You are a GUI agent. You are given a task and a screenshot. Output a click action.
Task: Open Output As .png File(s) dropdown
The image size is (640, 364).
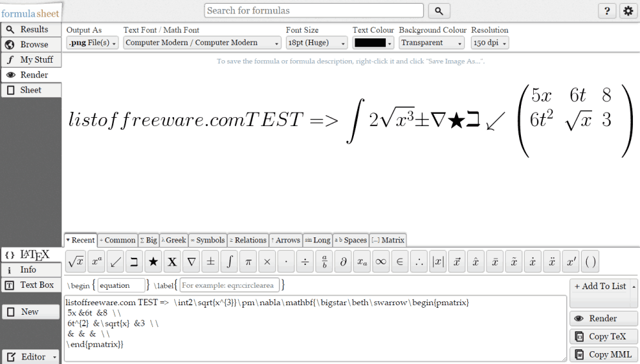92,43
